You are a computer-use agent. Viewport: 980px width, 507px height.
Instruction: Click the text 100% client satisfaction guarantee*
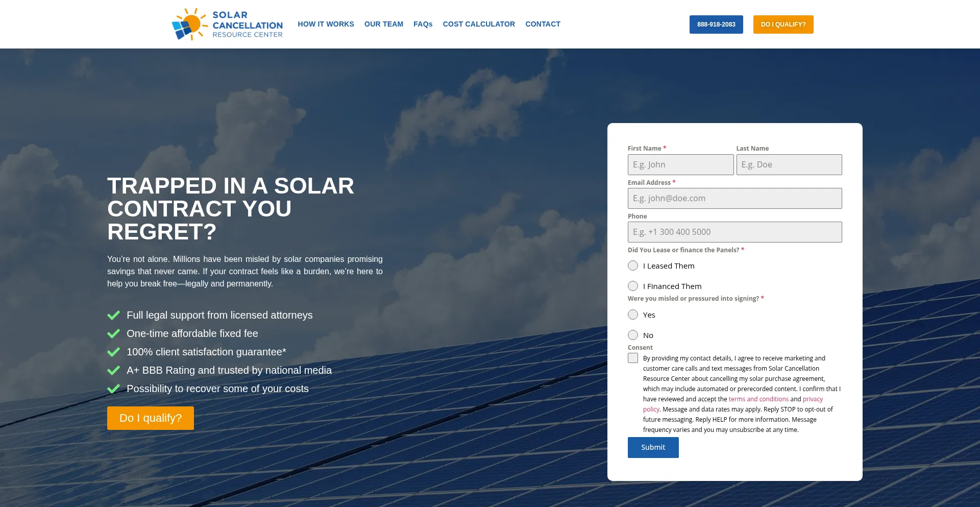tap(206, 352)
